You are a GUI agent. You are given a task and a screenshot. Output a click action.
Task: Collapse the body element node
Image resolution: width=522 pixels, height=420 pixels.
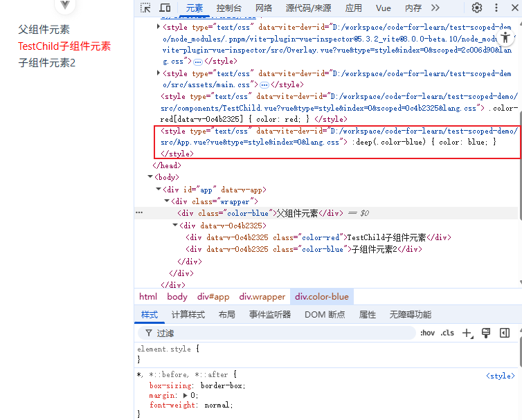pyautogui.click(x=150, y=177)
